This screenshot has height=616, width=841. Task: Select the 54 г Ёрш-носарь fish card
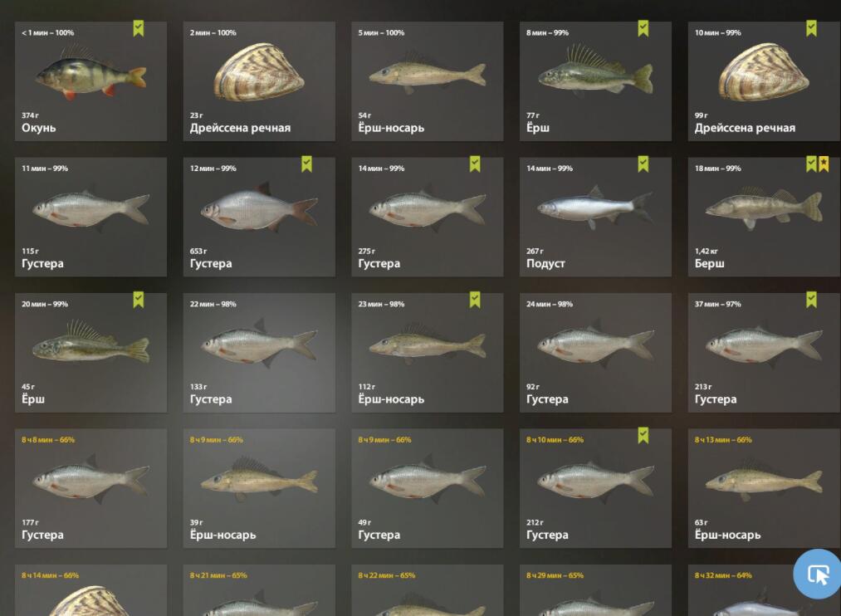tap(428, 81)
